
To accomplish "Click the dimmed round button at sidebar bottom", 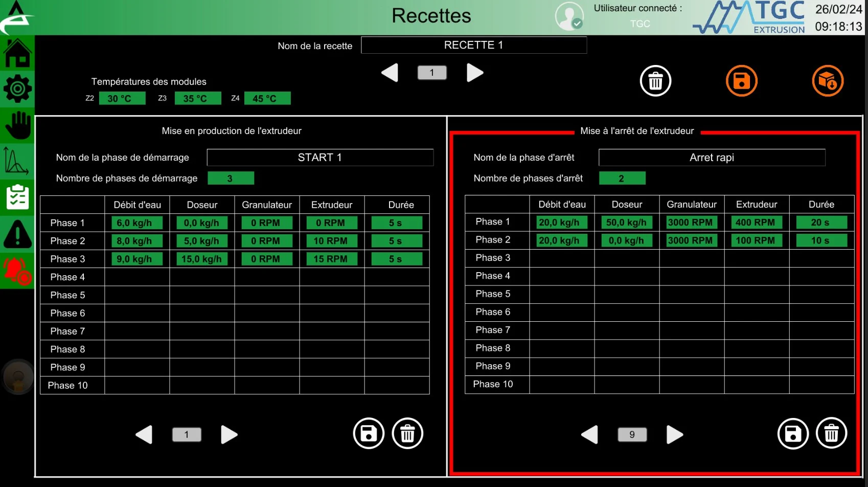I will [18, 377].
